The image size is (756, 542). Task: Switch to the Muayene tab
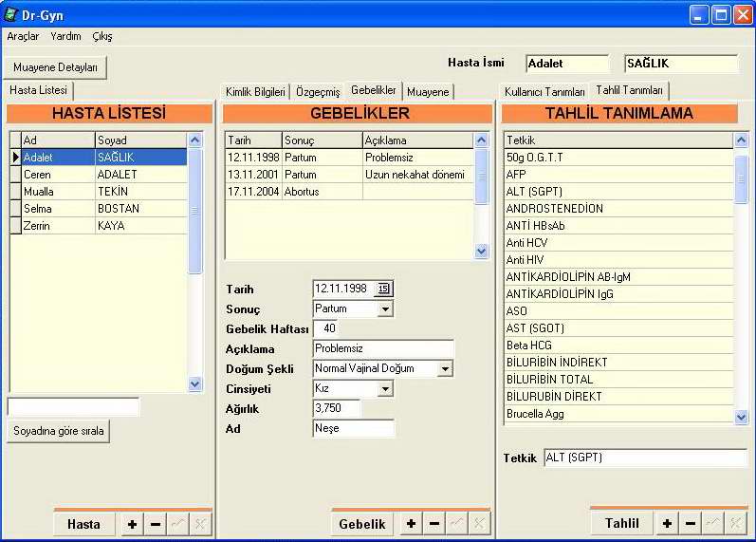428,92
